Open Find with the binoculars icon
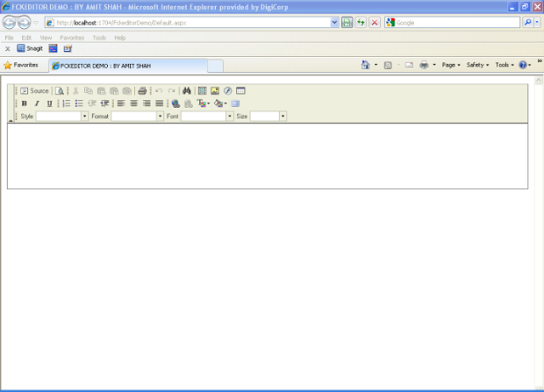544x392 pixels. click(187, 91)
